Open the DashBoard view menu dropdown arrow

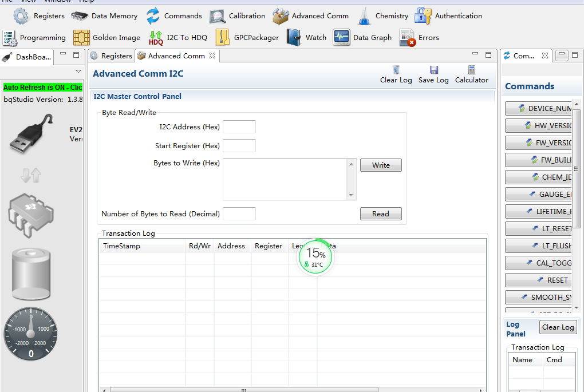tap(78, 71)
